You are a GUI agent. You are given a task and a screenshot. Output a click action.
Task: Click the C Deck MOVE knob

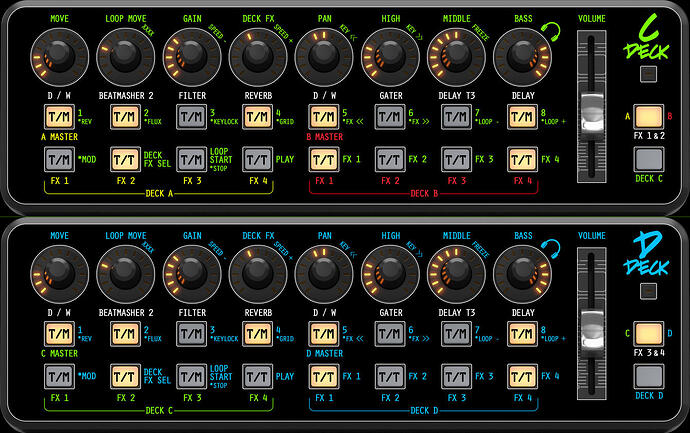59,57
